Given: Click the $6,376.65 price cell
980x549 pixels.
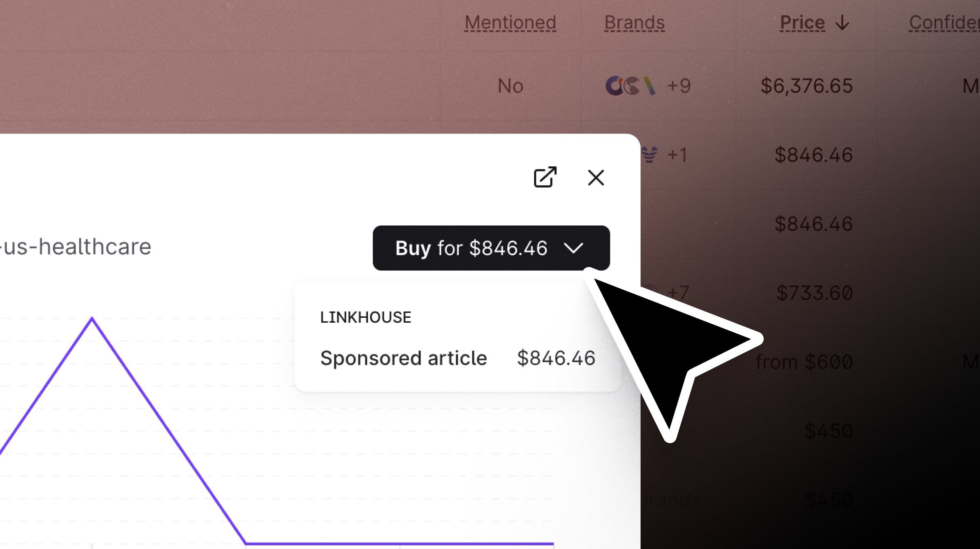Looking at the screenshot, I should pos(806,86).
